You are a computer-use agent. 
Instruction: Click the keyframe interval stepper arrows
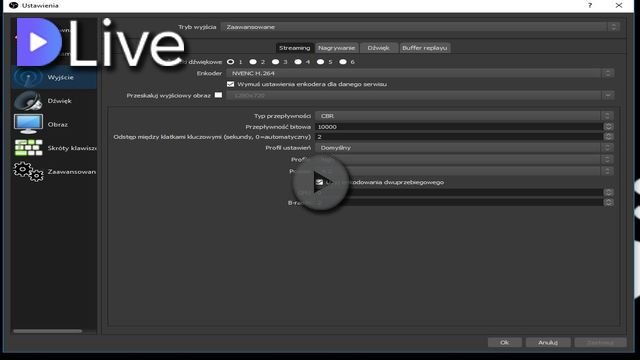point(609,137)
